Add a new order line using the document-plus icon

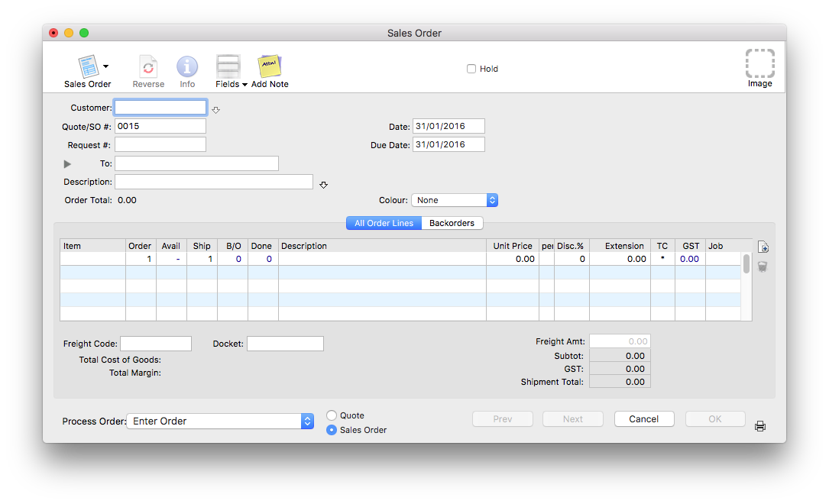click(762, 247)
